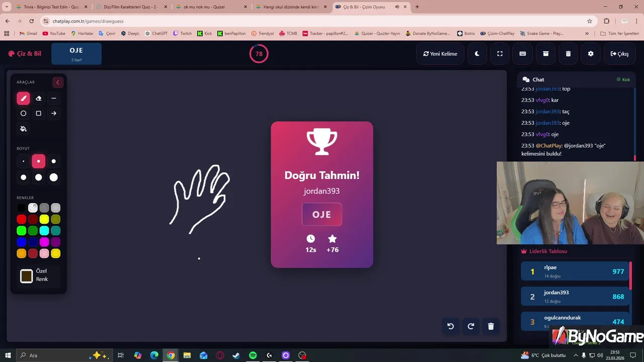Select the eraser tool

click(x=38, y=99)
